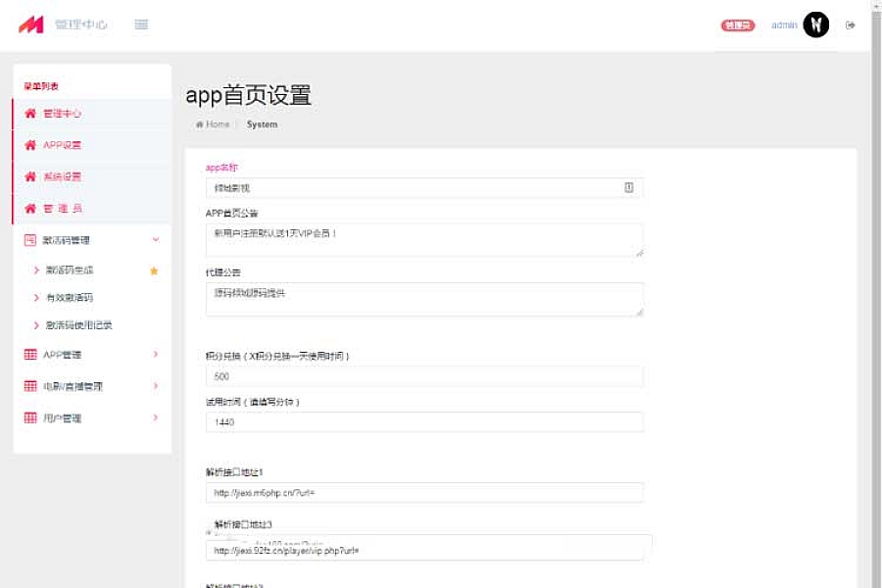
Task: Click the Home breadcrumb link
Action: point(217,124)
